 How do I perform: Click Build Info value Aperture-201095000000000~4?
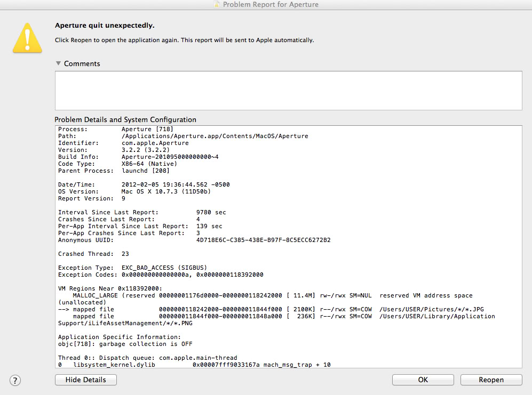[170, 157]
